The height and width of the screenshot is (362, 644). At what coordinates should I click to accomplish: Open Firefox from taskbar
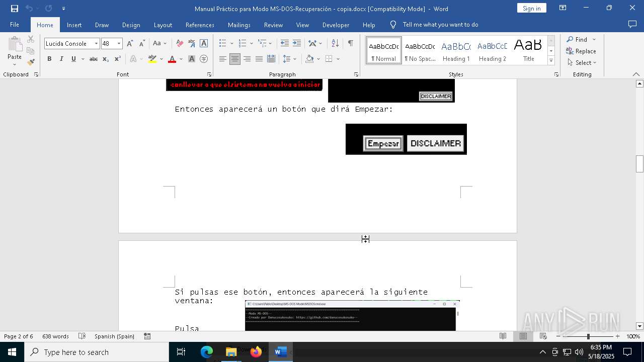(x=256, y=352)
